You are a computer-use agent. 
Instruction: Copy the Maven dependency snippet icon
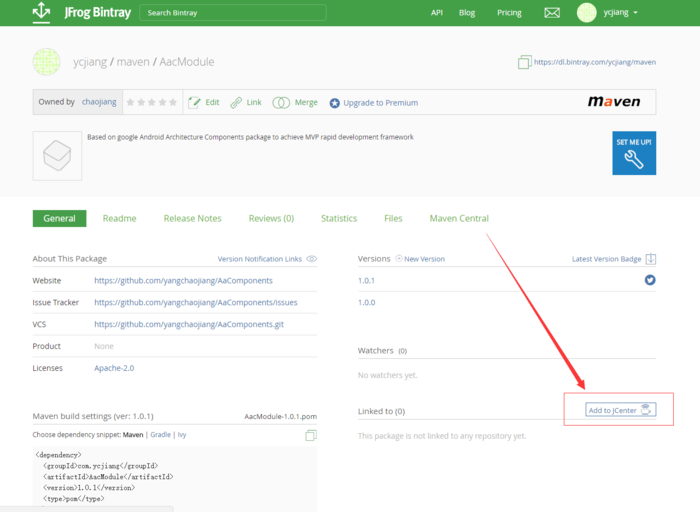click(x=311, y=435)
